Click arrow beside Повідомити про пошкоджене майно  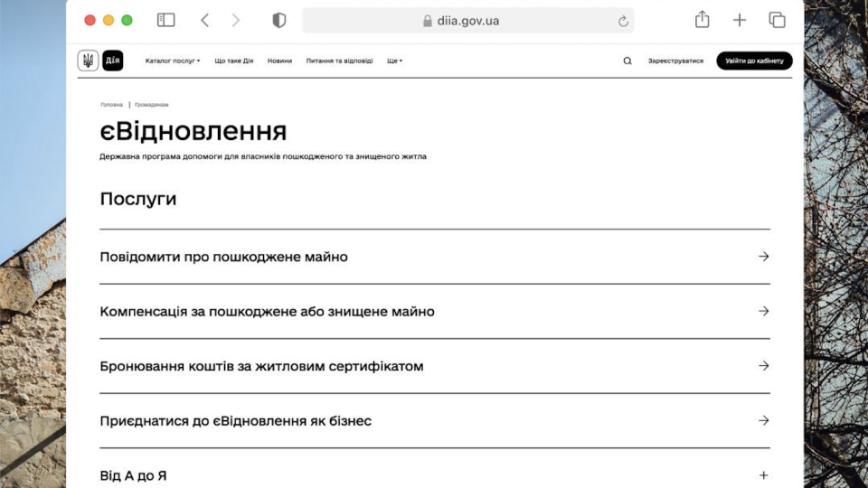pos(764,256)
